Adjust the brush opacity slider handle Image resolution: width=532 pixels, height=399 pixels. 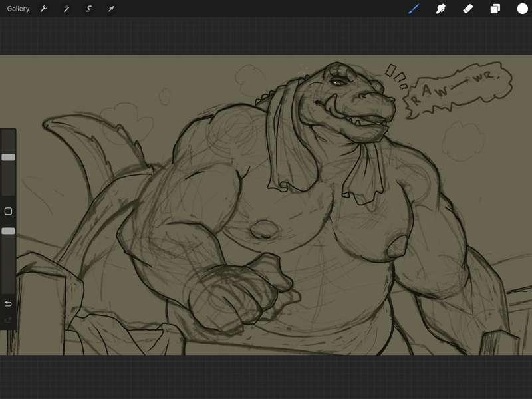(x=8, y=231)
